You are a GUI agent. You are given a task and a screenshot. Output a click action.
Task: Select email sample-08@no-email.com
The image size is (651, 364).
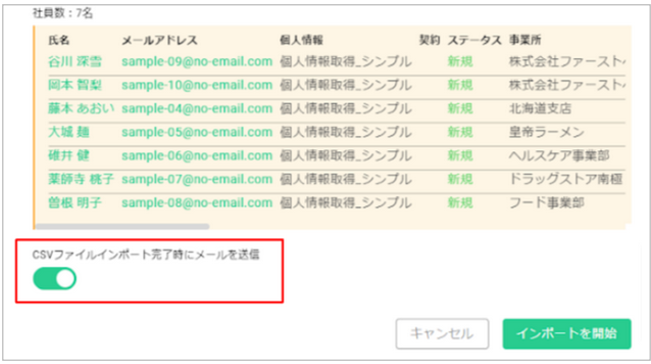[x=197, y=203]
